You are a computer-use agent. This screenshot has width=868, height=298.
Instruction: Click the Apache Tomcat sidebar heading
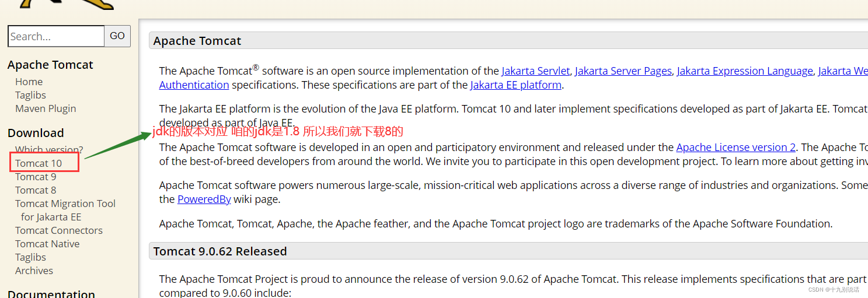(x=50, y=65)
